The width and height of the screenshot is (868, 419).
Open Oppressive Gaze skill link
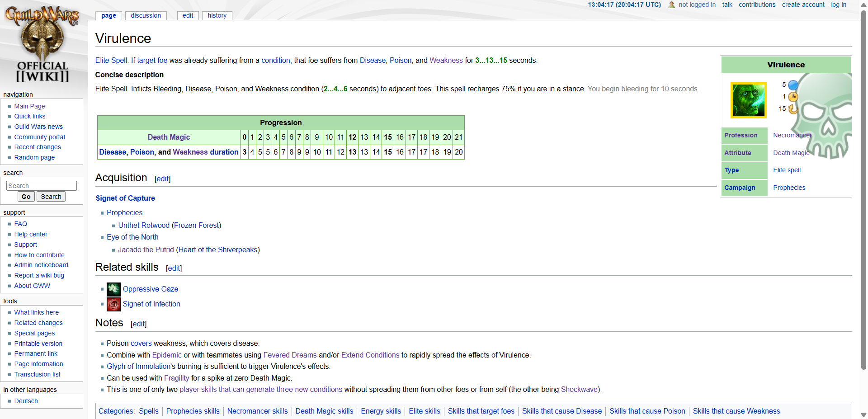coord(151,289)
